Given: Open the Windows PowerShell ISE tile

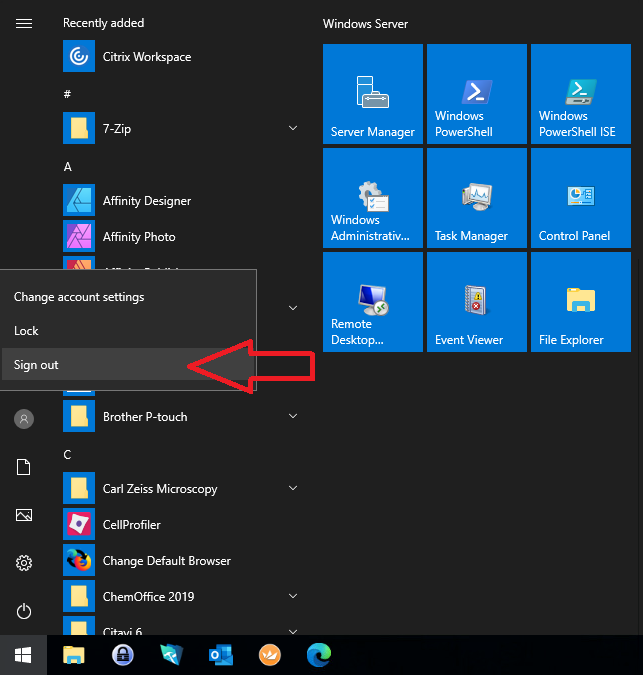Looking at the screenshot, I should click(580, 94).
